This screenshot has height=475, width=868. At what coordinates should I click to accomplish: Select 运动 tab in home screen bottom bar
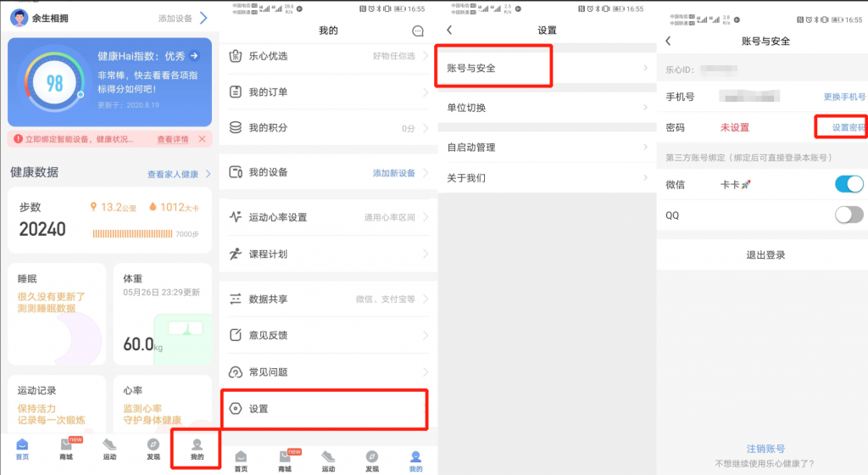pyautogui.click(x=109, y=449)
